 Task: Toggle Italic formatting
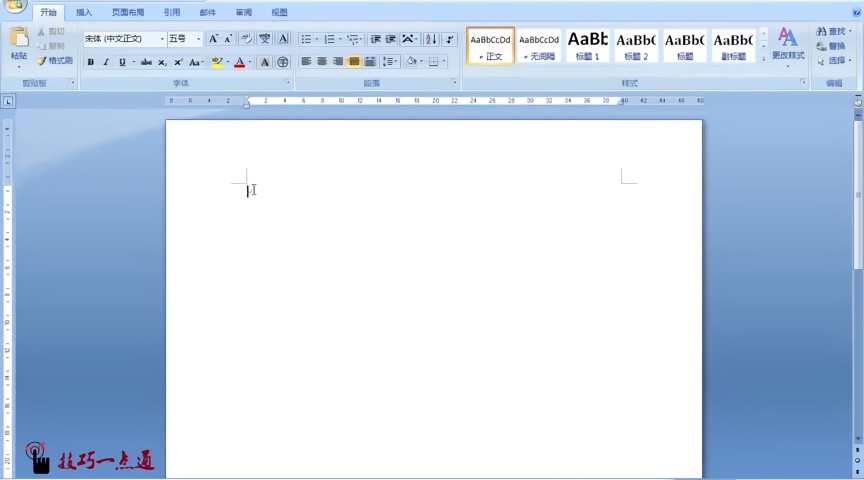(x=106, y=62)
